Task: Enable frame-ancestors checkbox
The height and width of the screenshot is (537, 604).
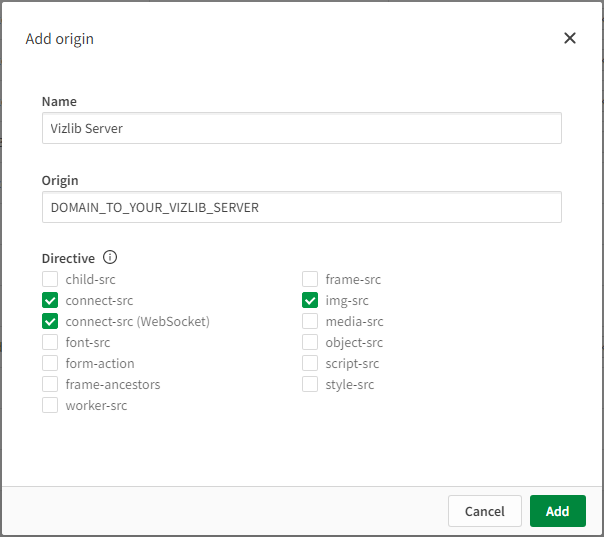Action: coord(50,384)
